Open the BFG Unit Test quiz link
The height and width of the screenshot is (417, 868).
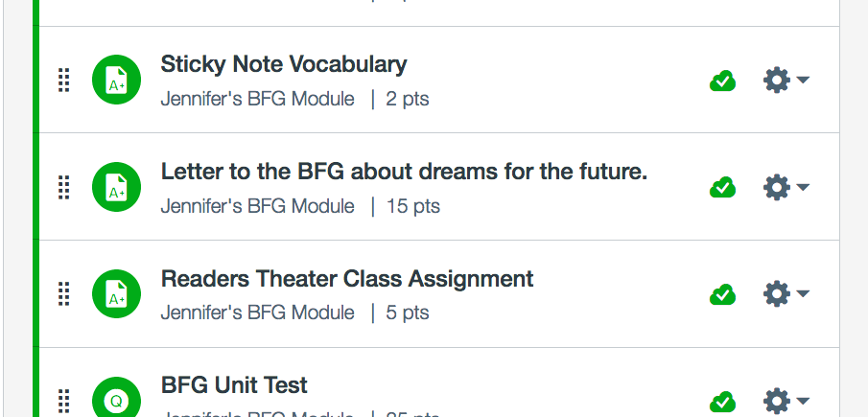click(234, 385)
